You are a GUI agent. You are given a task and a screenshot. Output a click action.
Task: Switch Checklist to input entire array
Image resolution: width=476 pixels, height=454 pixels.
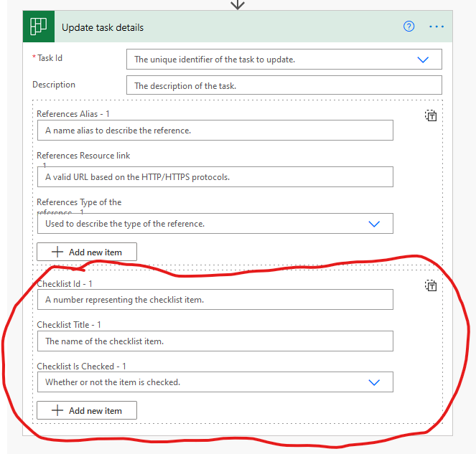pyautogui.click(x=431, y=286)
